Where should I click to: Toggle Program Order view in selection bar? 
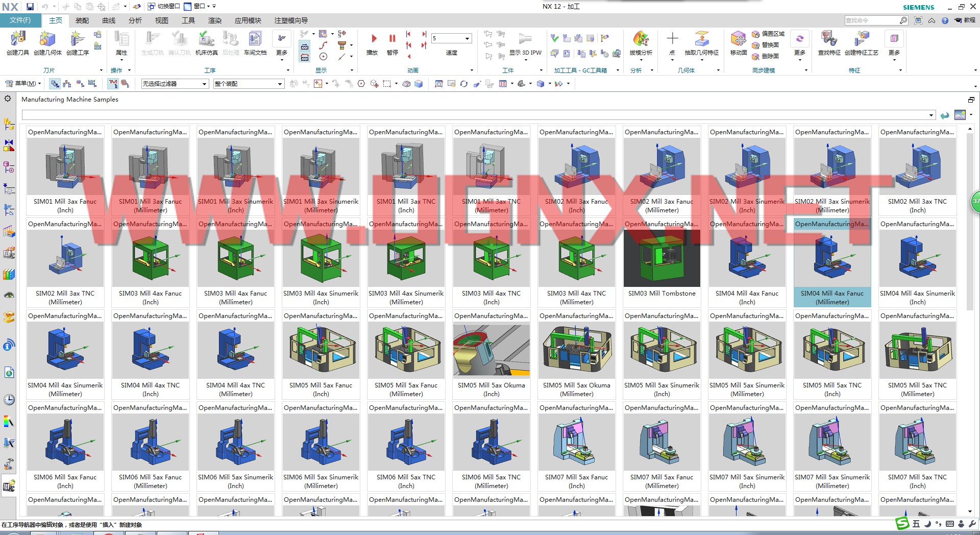coord(55,84)
